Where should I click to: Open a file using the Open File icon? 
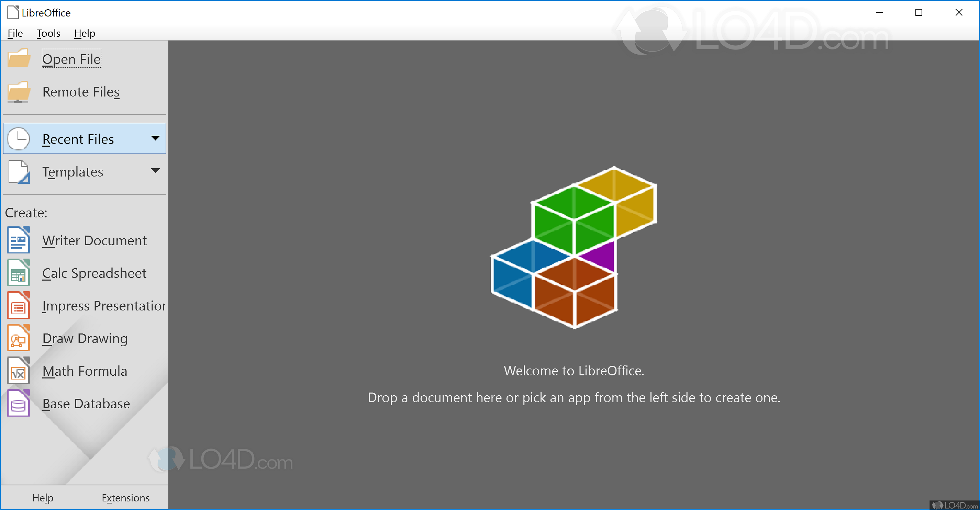pos(18,58)
